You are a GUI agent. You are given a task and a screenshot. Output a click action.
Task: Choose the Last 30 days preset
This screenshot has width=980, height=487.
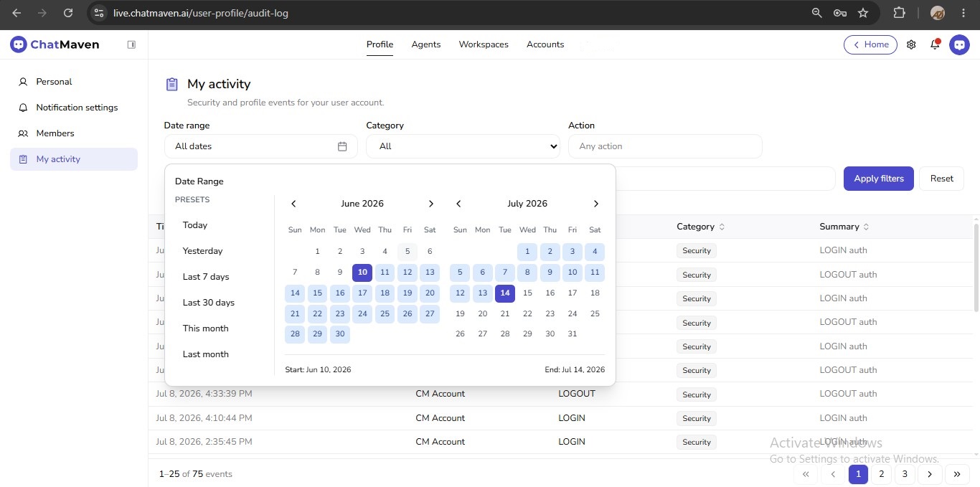pos(209,303)
